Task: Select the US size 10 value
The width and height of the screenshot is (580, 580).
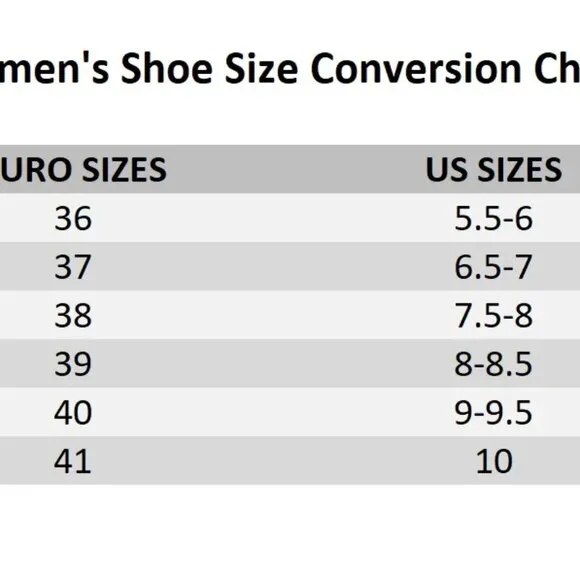Action: (494, 461)
